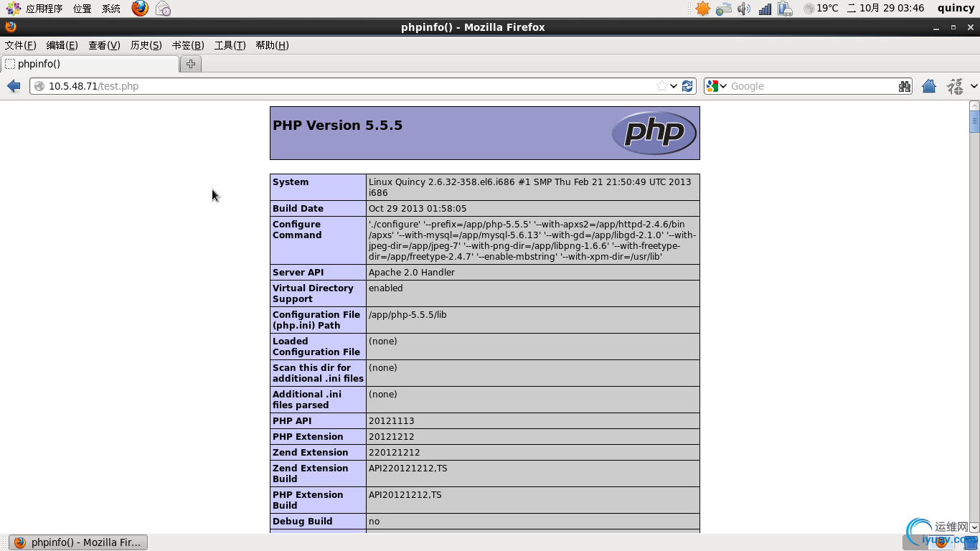Click the CentOS applications menu logo
The height and width of the screenshot is (551, 980).
click(13, 9)
